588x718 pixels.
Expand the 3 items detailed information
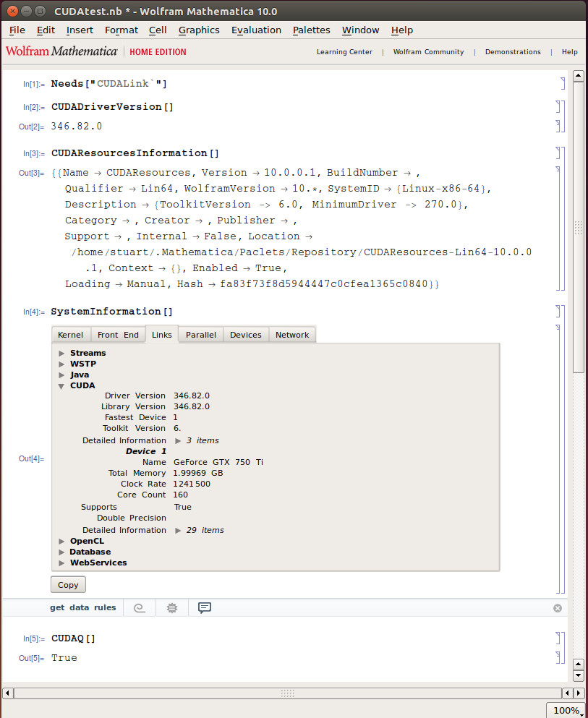[x=178, y=440]
